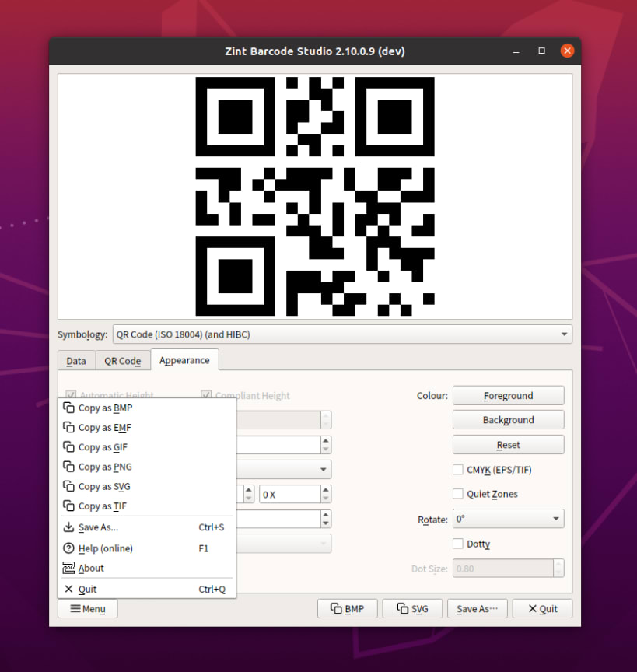Click the copy icon beside Copy as TIF
This screenshot has height=672, width=637.
(68, 506)
